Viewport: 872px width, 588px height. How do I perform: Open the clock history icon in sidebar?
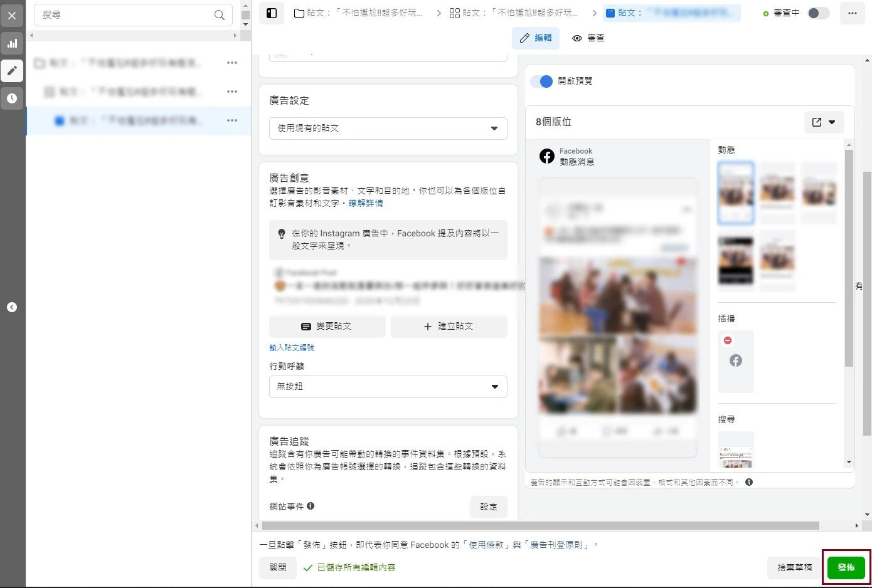click(x=12, y=98)
